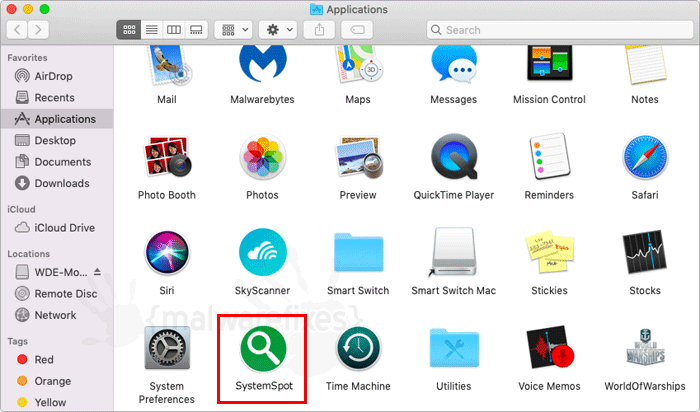Click the Maps app icon
Screen dimensions: 700x412
coord(358,64)
